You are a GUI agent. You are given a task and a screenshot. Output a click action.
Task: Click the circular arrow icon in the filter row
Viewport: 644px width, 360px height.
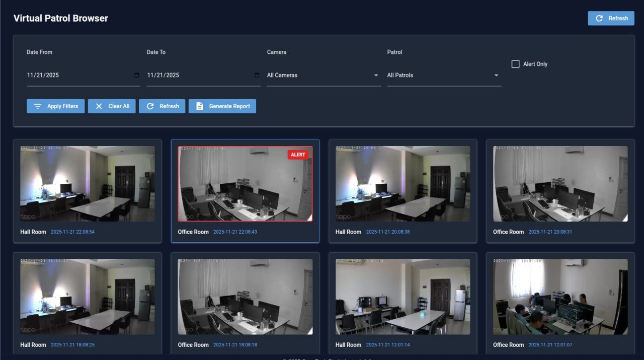150,106
